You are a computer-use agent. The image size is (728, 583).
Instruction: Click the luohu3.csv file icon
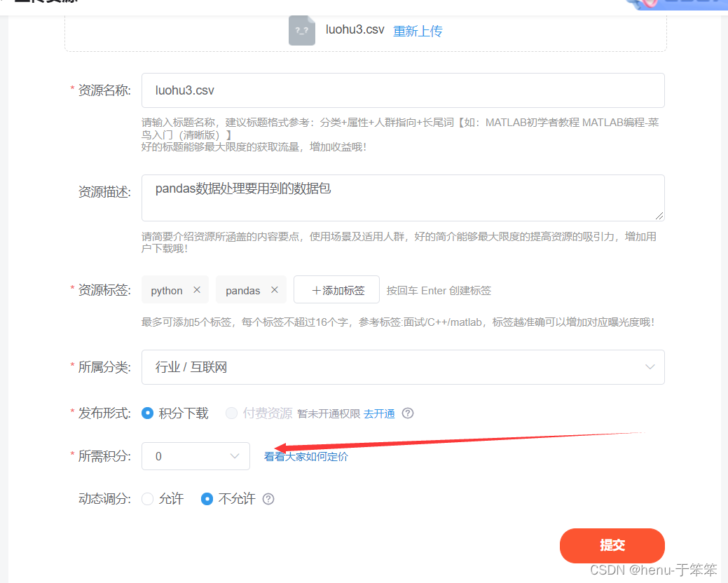[x=302, y=30]
